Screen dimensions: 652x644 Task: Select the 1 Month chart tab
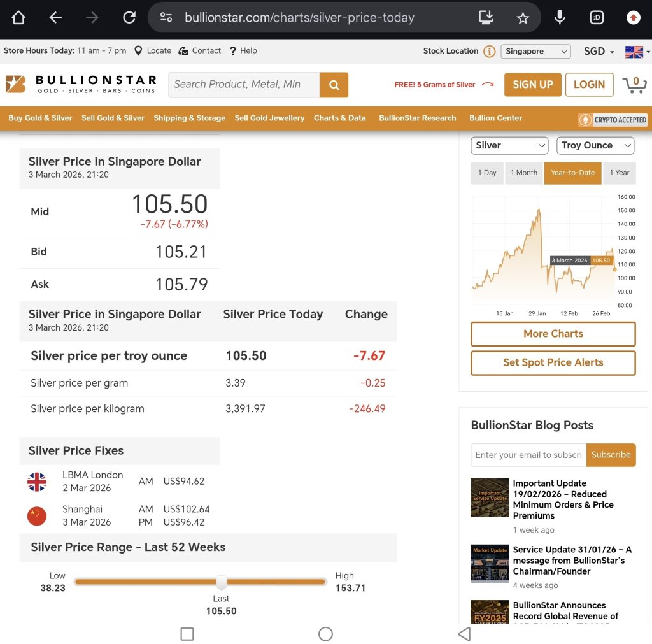point(524,173)
